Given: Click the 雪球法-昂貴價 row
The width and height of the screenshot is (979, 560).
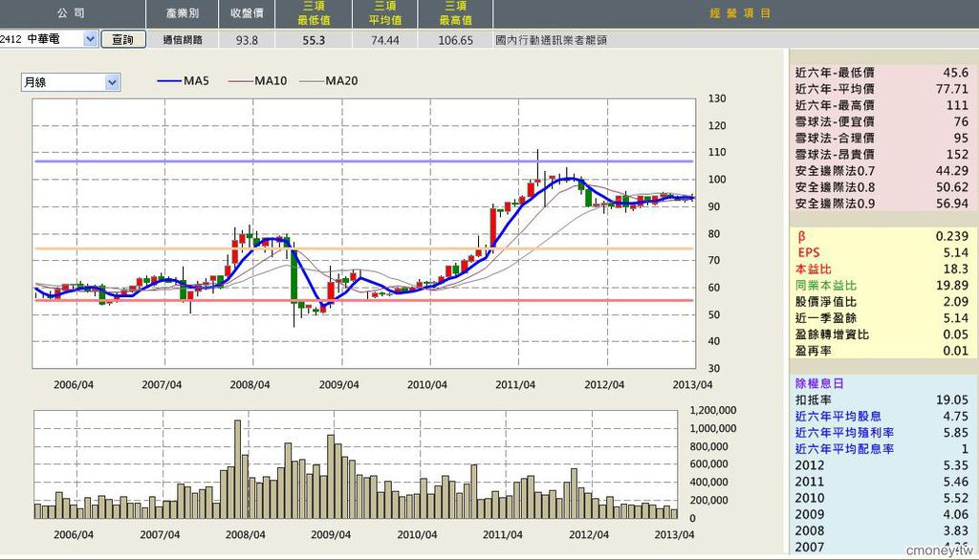Looking at the screenshot, I should [x=881, y=154].
